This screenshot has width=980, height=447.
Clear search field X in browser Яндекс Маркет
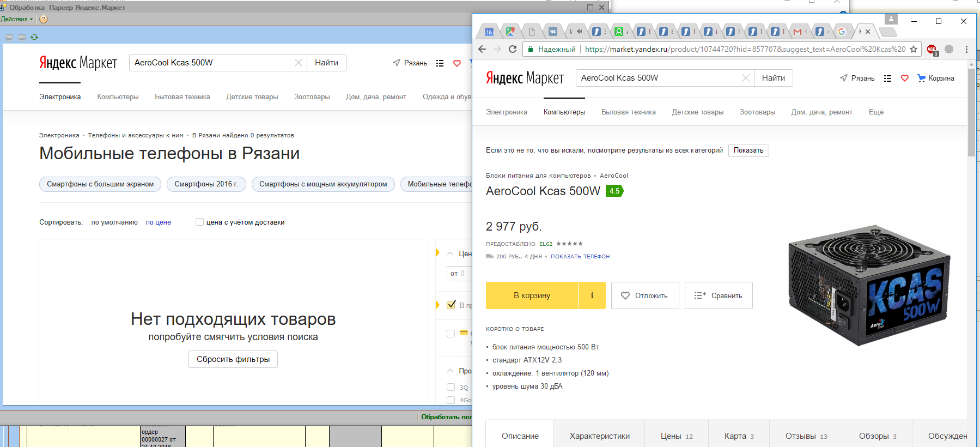click(745, 78)
